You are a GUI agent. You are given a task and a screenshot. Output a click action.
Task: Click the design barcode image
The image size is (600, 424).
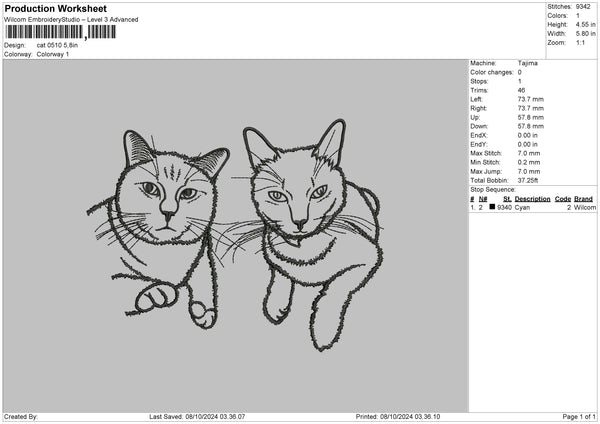pos(61,32)
